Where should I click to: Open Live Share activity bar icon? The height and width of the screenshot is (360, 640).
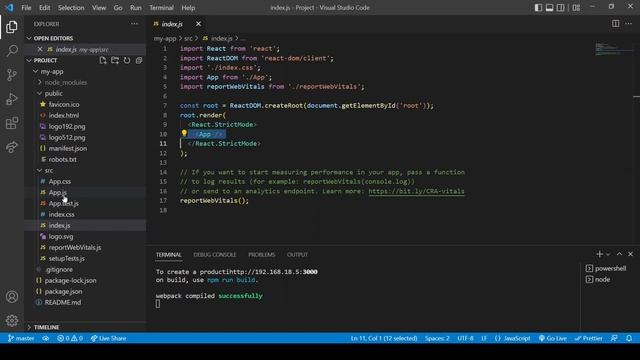click(x=12, y=147)
